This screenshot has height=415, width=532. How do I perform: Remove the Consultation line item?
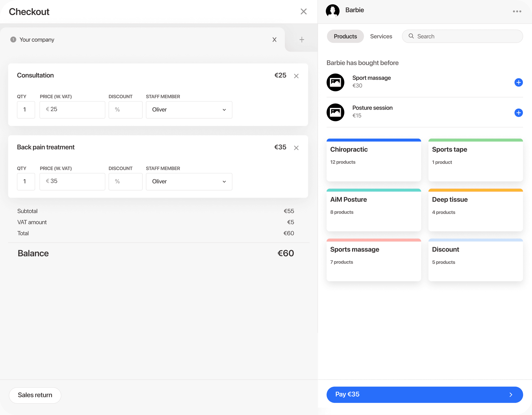point(296,76)
